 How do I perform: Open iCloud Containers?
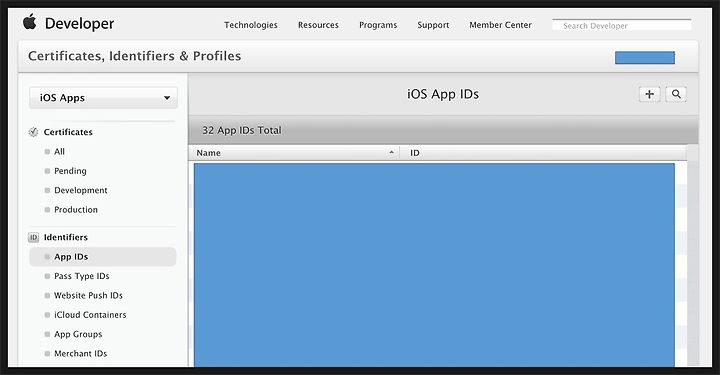[x=90, y=315]
